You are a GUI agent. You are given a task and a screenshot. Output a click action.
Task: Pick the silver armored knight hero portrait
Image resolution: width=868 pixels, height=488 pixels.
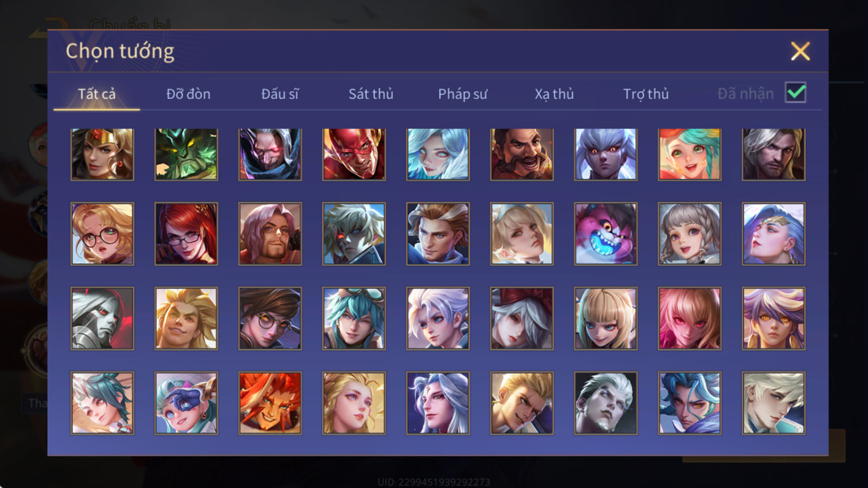(102, 318)
